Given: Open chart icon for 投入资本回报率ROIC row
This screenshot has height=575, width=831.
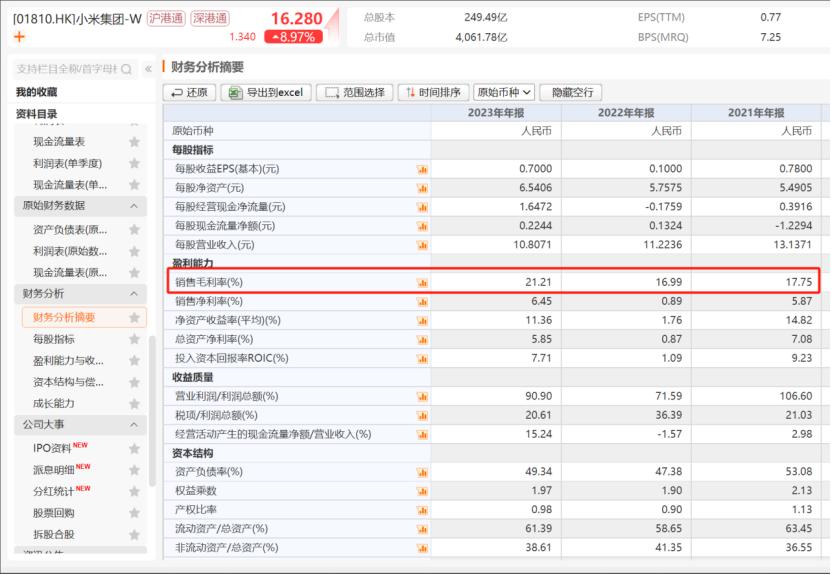Looking at the screenshot, I should pos(422,359).
